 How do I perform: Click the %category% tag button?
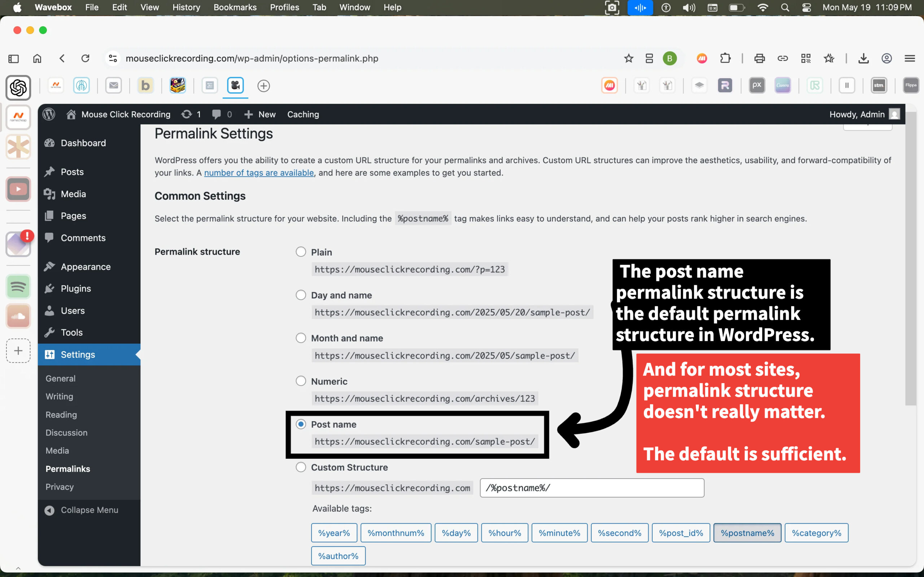tap(816, 533)
